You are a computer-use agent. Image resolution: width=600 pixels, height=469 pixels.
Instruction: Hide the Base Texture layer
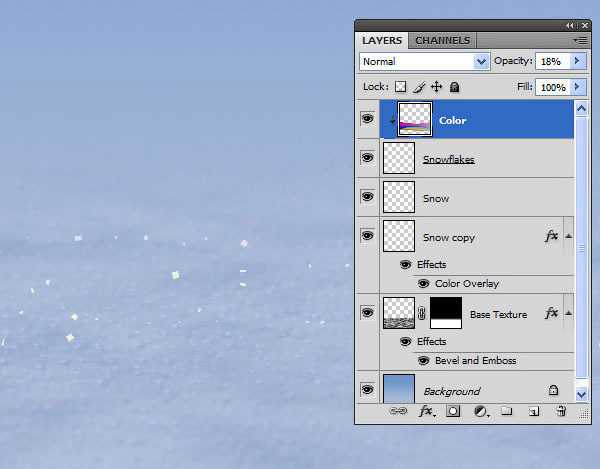pos(368,313)
